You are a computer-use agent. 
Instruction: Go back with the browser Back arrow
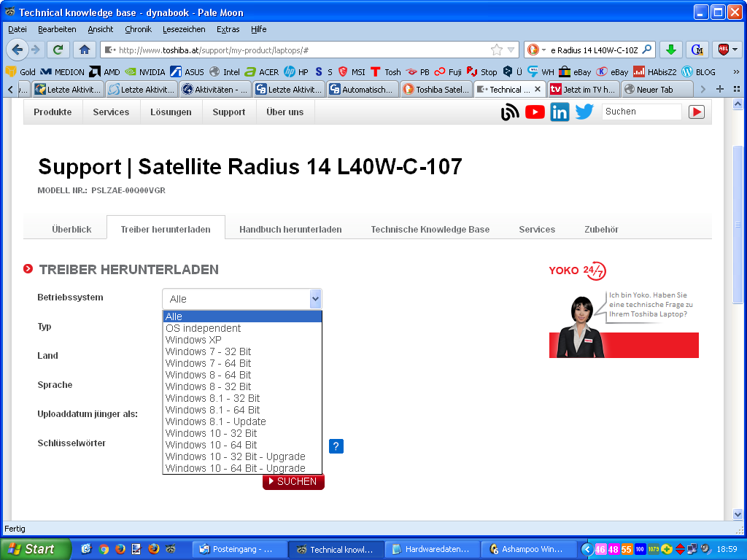18,50
